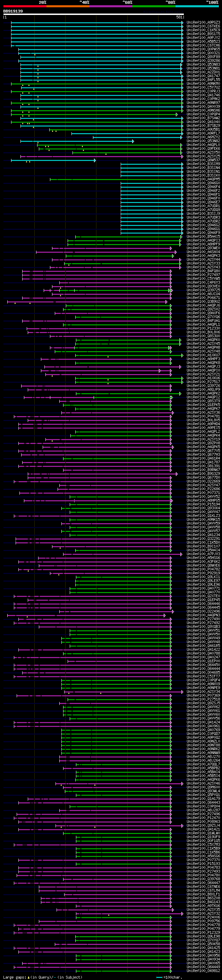Viewport: 222px width, 980px height.
Task: Select label UniRef100_A2ZD01
Action: pos(203,72)
